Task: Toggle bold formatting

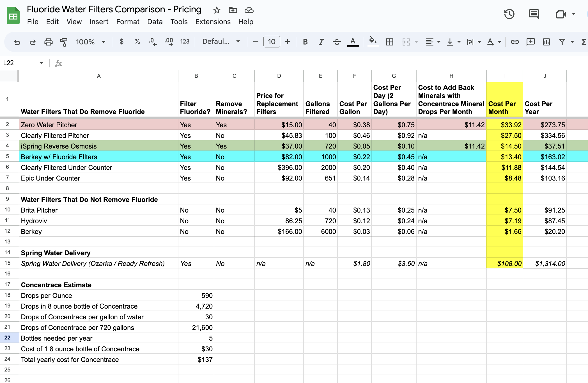Action: (305, 42)
